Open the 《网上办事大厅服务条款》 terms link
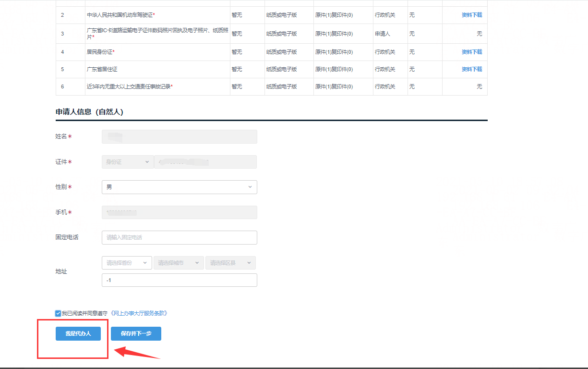The image size is (588, 369). (x=139, y=313)
